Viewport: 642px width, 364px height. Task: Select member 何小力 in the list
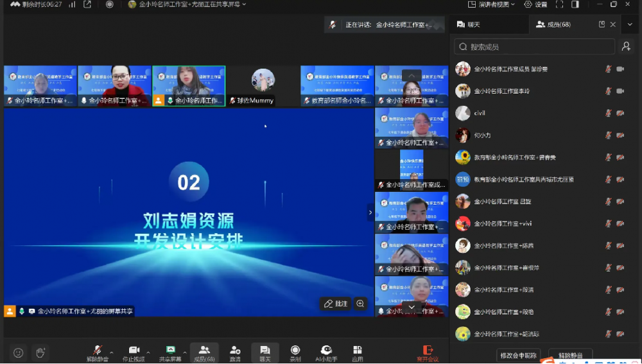[x=544, y=135]
